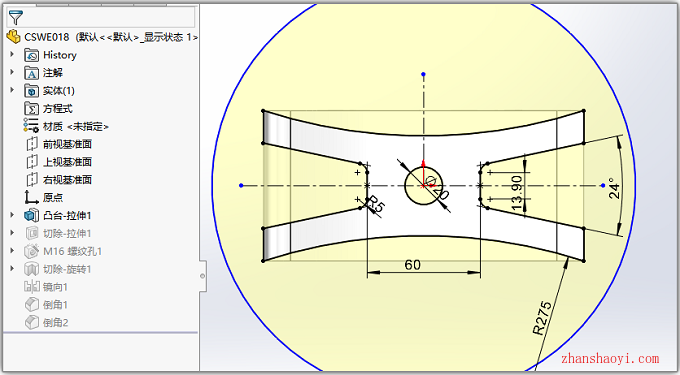Click the 方程式 equations icon

point(31,108)
